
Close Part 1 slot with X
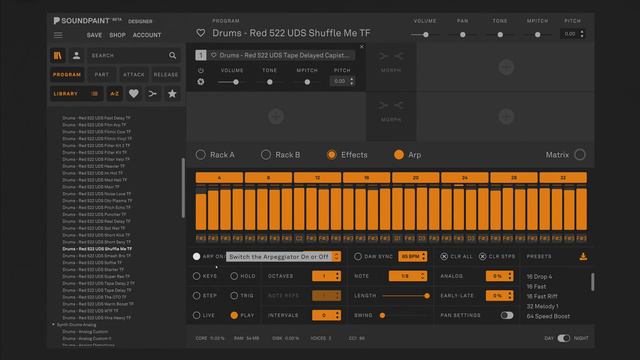(x=362, y=47)
